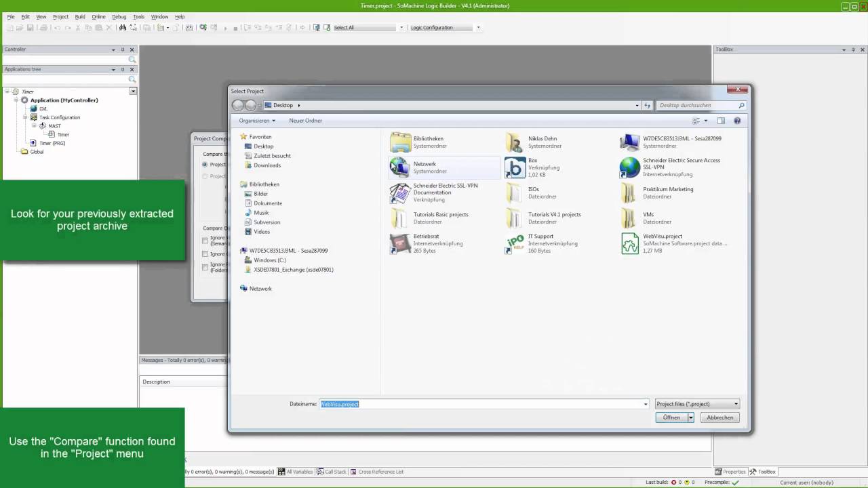Screen dimensions: 868x488
Task: Open Downloads in Favoriten sidebar
Action: click(267, 165)
